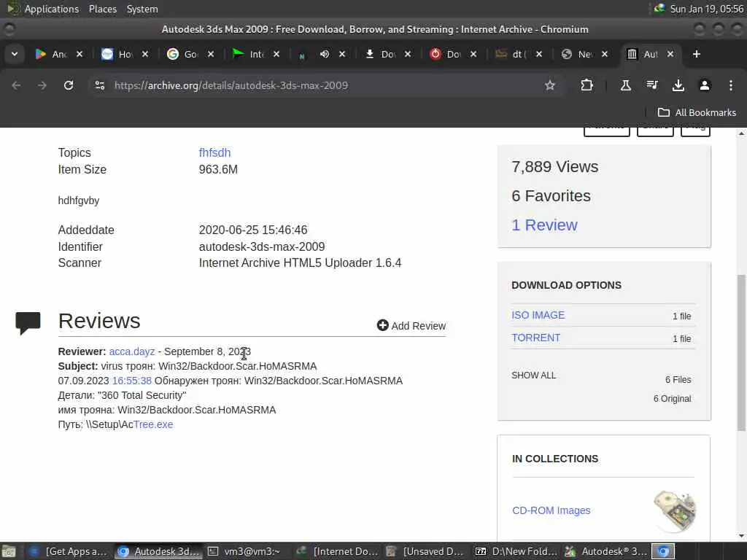Expand the tab search dropdown arrow
The height and width of the screenshot is (560, 747).
click(15, 54)
